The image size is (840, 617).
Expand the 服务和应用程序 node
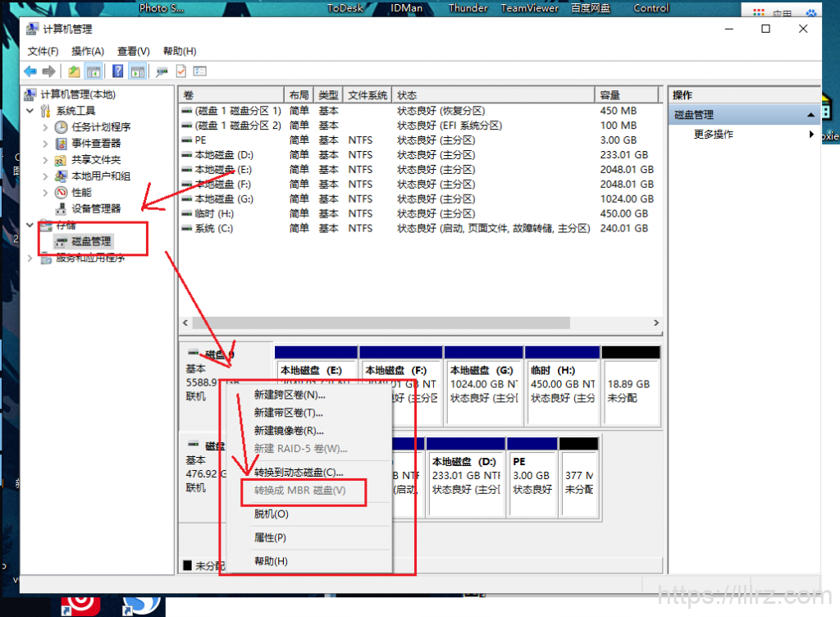click(31, 258)
